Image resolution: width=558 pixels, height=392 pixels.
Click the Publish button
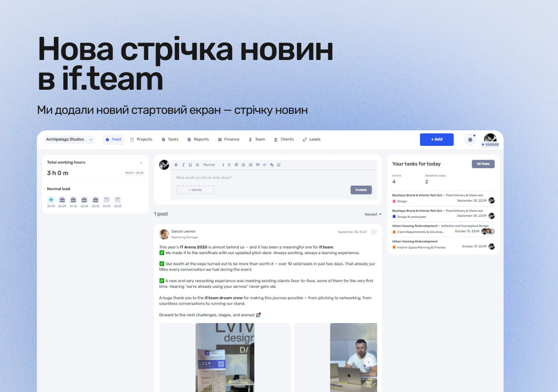[x=361, y=190]
